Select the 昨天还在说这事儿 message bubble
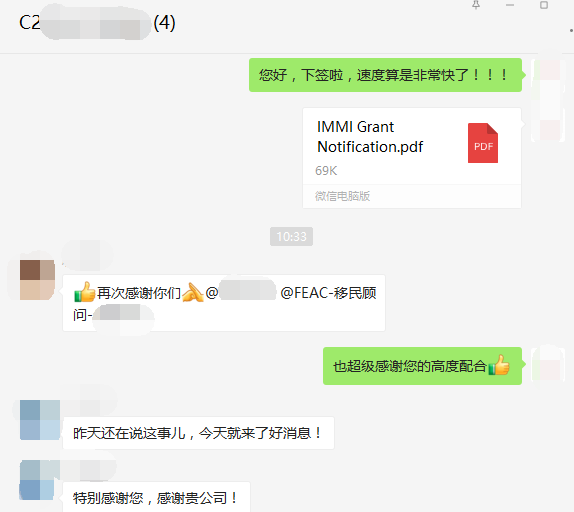This screenshot has height=512, width=574. [198, 433]
